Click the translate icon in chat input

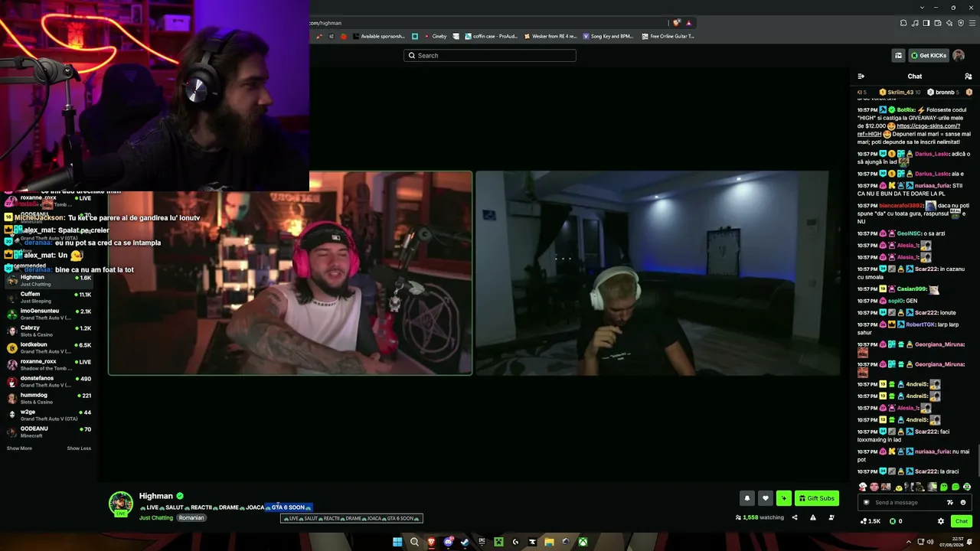click(950, 503)
